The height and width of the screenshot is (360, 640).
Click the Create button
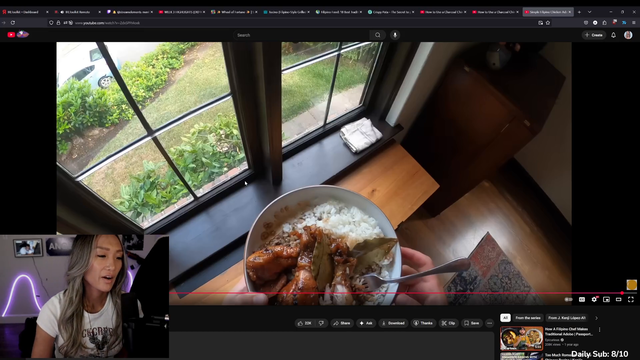point(594,35)
